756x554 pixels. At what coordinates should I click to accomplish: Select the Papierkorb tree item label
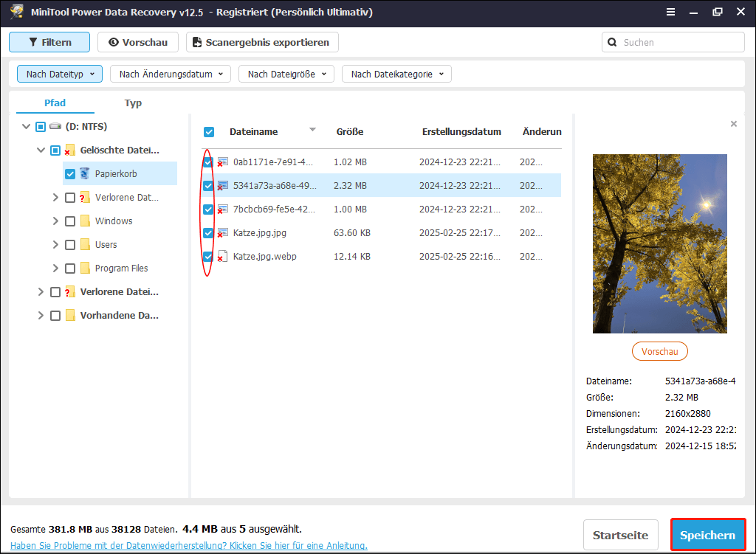click(x=116, y=174)
